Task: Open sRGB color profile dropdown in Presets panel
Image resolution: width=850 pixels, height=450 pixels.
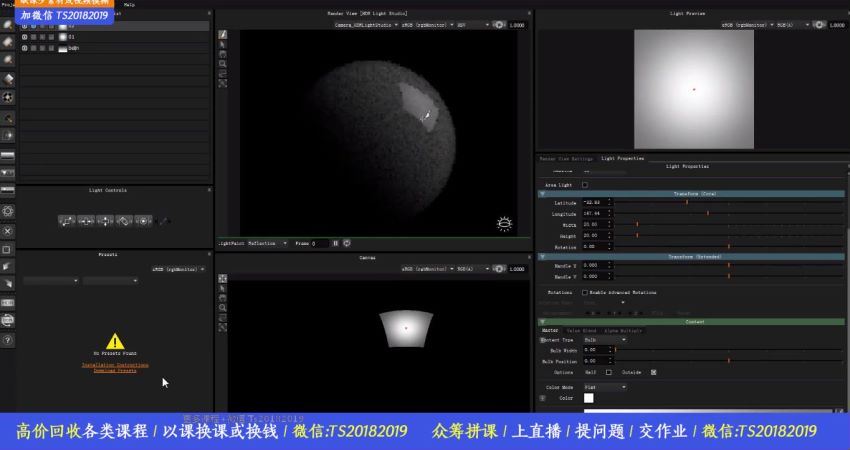Action: click(x=178, y=269)
